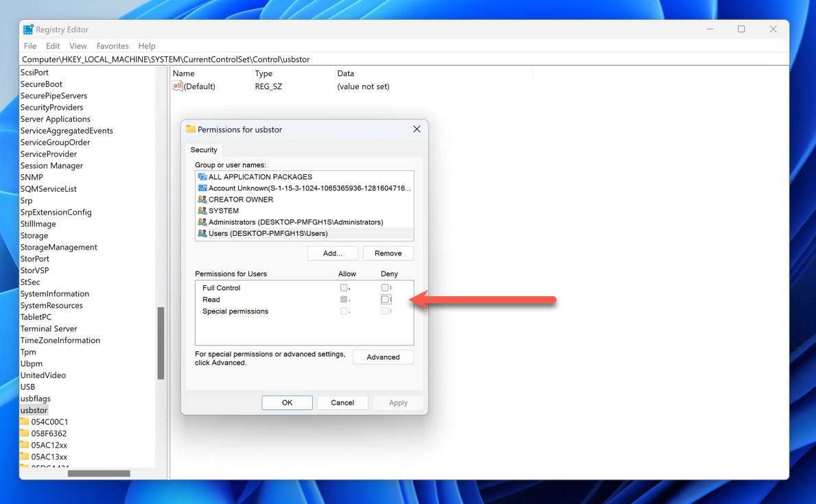Select Administrators (DESKTOP-PMFGH1S\Administrators) entry
Screen dimensions: 816x504
tap(305, 222)
